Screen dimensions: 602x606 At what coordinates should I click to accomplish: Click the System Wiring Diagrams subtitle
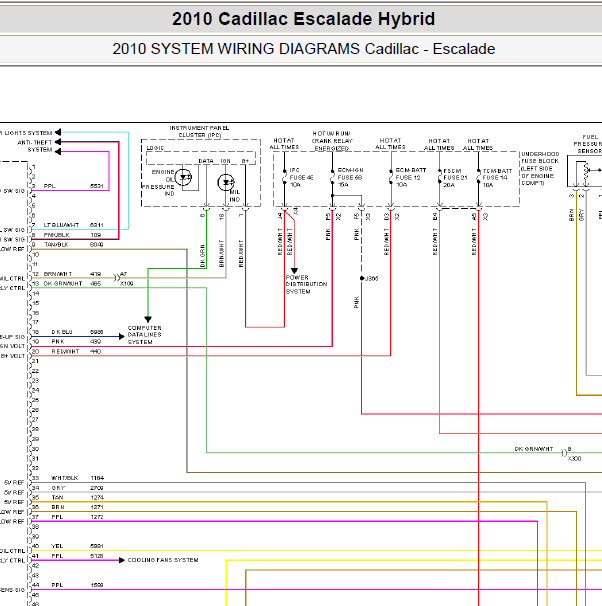coord(303,49)
